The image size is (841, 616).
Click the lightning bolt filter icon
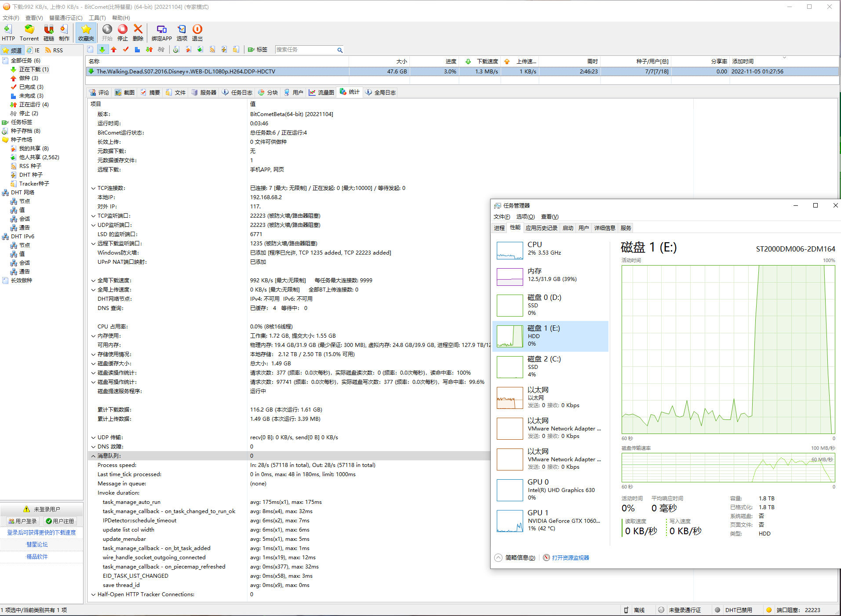(x=224, y=50)
